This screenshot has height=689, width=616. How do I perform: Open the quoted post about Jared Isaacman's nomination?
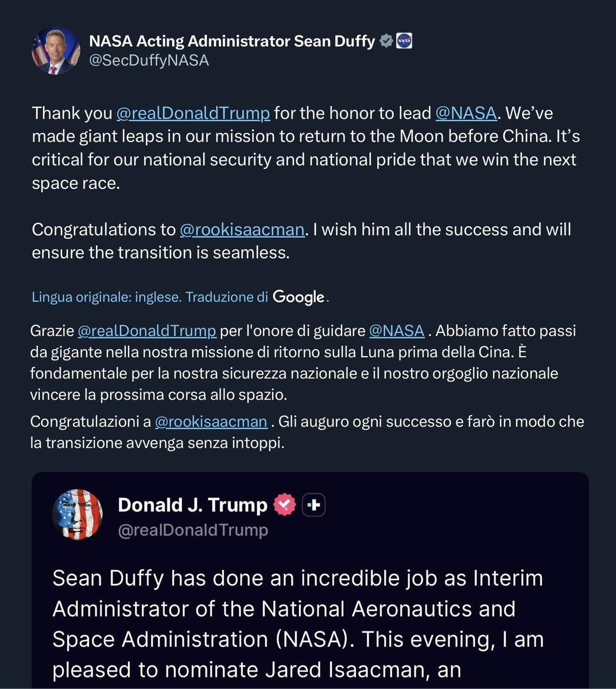coord(297,624)
